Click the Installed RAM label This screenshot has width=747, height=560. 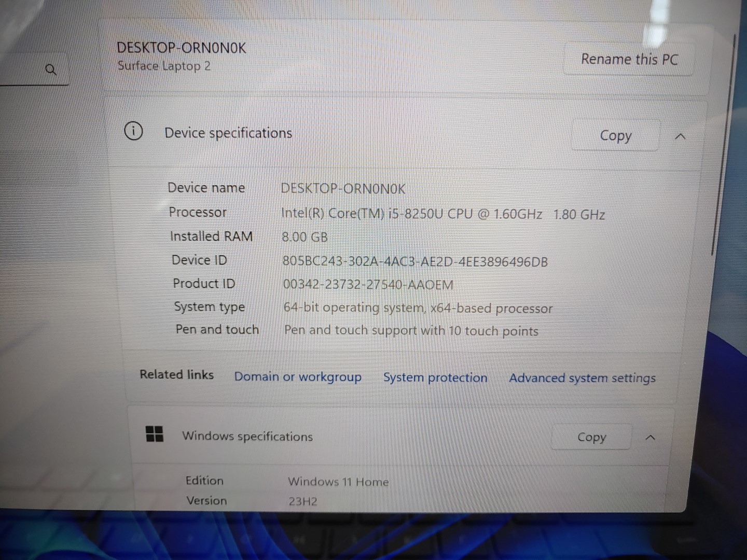(211, 236)
